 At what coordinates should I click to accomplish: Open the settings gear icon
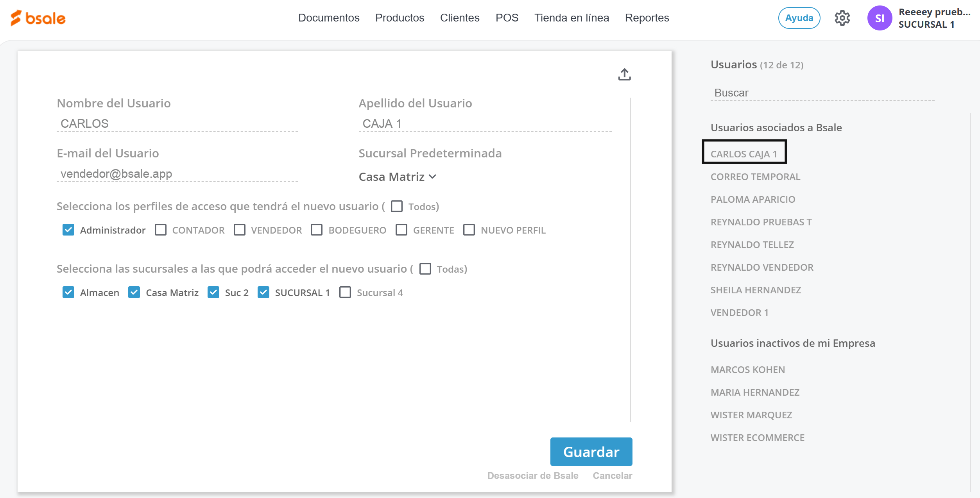coord(842,18)
